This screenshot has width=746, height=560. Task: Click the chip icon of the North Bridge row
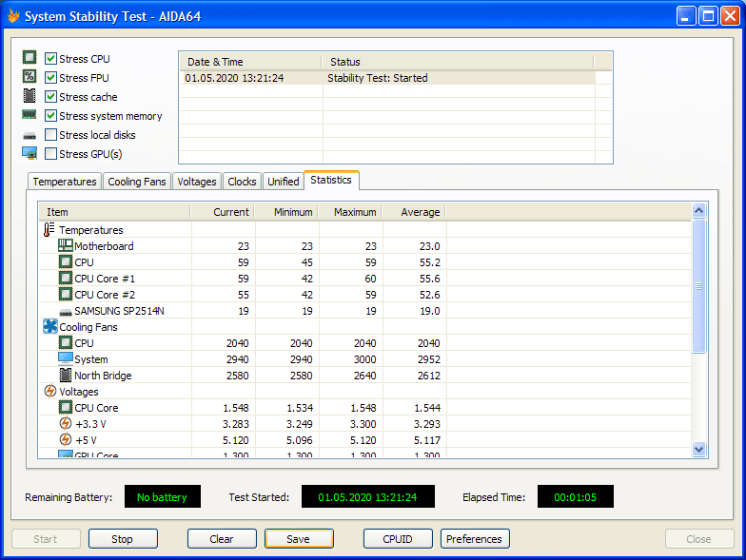(66, 375)
